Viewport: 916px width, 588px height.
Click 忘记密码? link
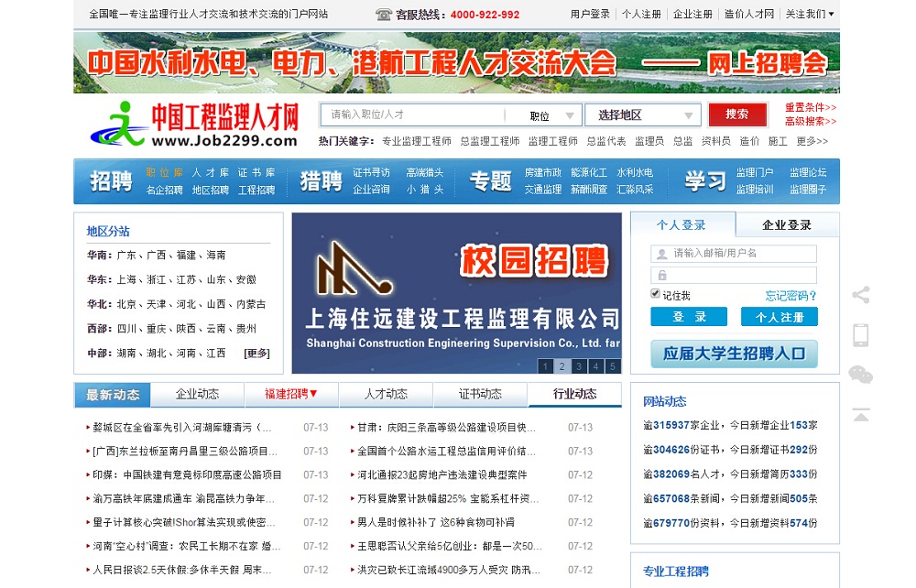click(791, 296)
